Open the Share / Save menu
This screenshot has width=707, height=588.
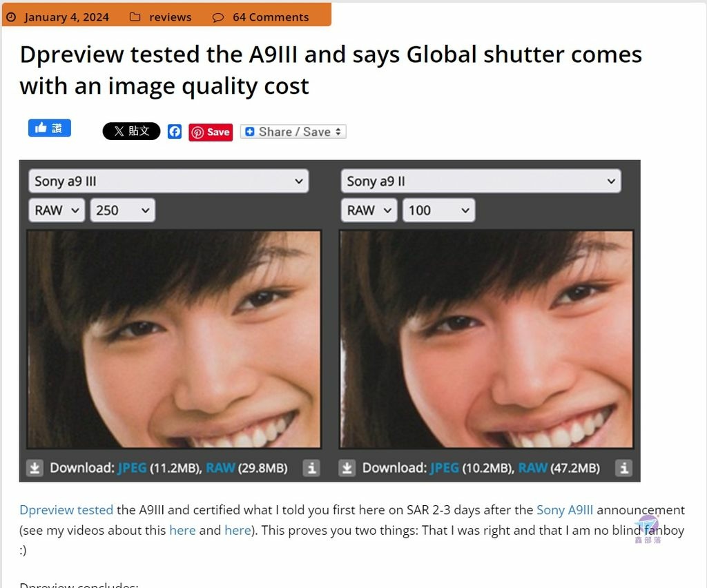coord(293,132)
